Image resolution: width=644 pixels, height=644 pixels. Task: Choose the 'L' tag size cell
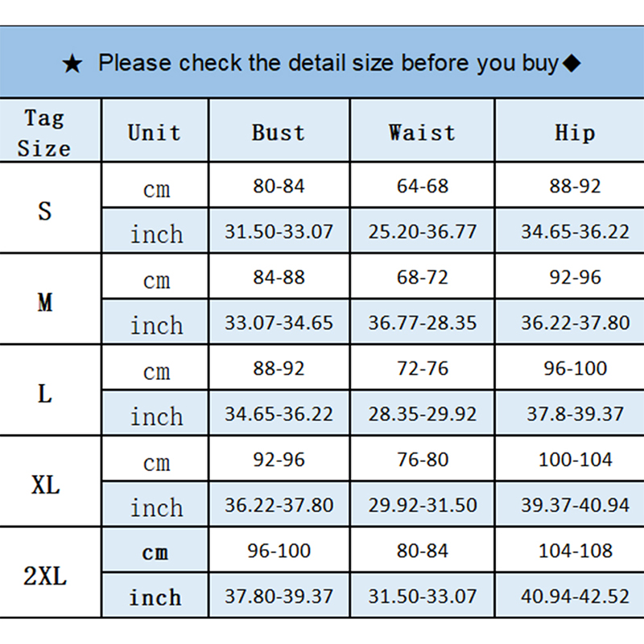point(45,394)
